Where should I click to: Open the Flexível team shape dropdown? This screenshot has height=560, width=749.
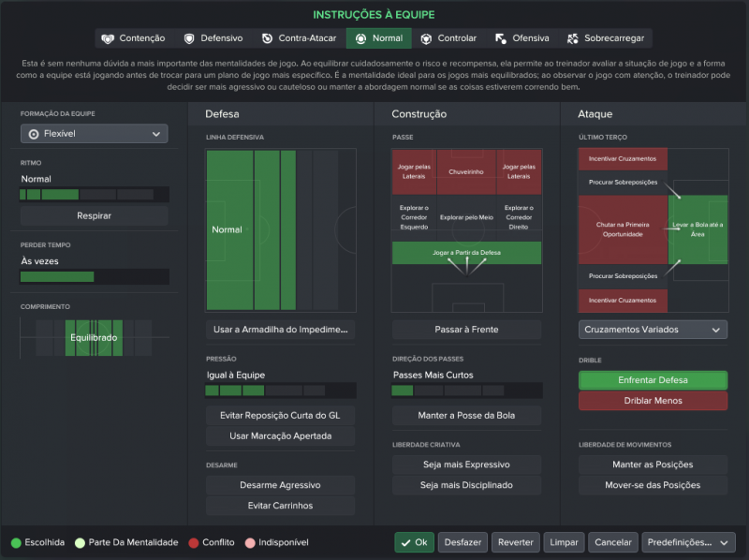point(94,134)
